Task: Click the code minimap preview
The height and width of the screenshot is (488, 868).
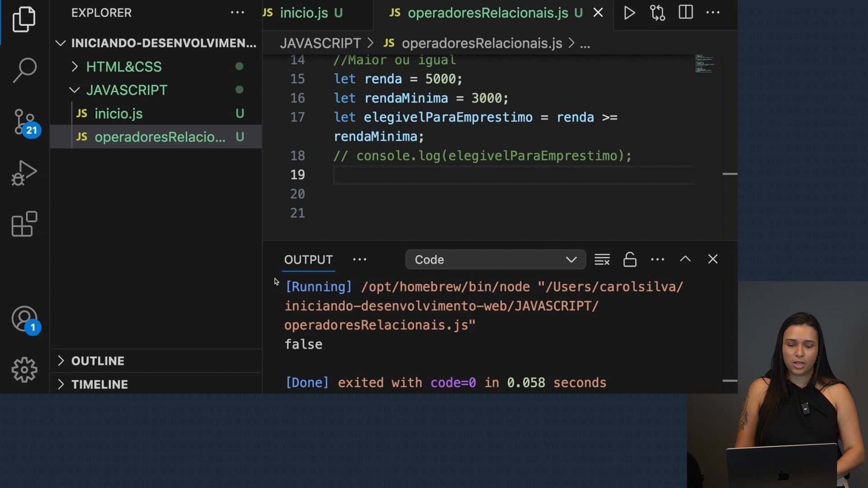Action: pos(704,64)
